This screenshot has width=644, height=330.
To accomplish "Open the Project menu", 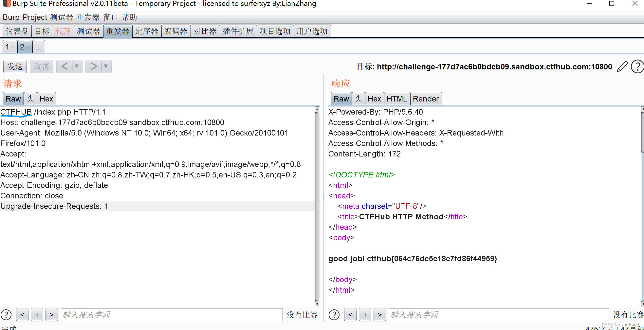I will click(35, 17).
